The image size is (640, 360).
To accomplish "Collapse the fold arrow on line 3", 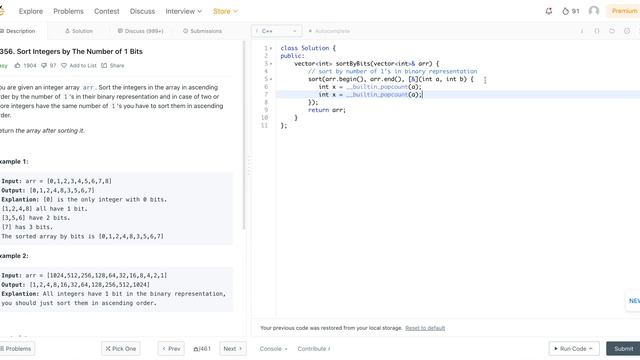I will click(271, 64).
